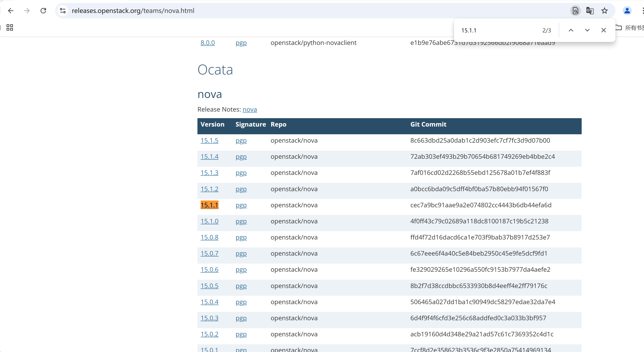Reload the current page
Screen dimensions: 644x352
(x=43, y=11)
